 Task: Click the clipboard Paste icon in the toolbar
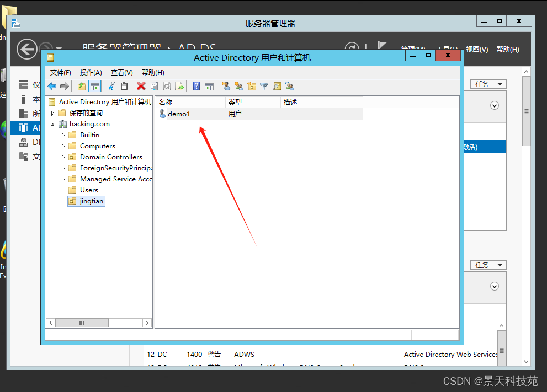pos(124,87)
